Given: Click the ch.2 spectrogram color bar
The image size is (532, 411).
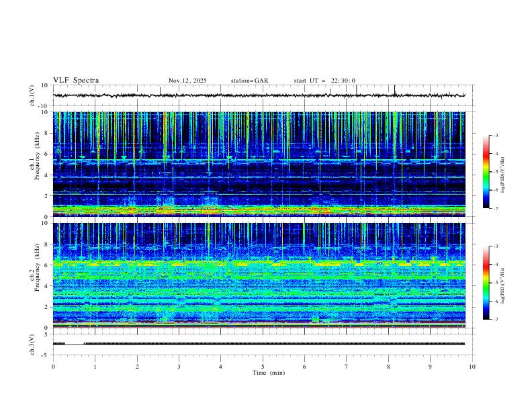Looking at the screenshot, I should tap(486, 283).
